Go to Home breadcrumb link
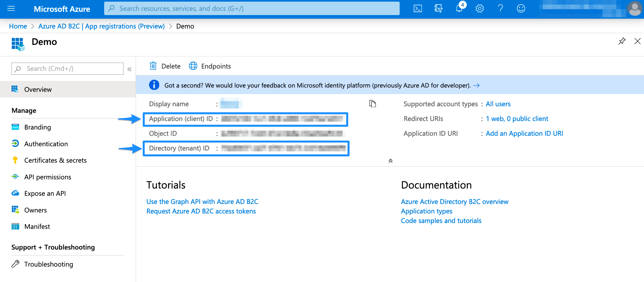 click(18, 26)
